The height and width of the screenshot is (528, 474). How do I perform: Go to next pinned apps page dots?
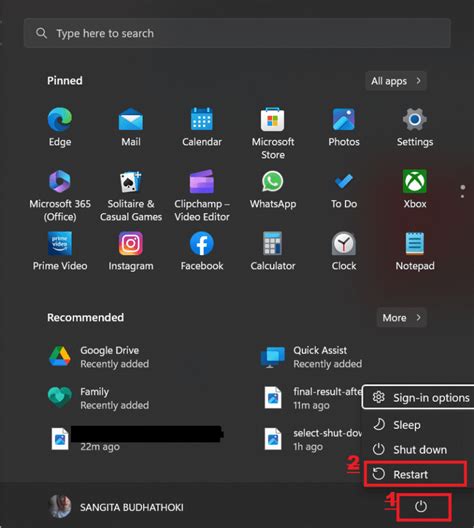click(x=463, y=191)
